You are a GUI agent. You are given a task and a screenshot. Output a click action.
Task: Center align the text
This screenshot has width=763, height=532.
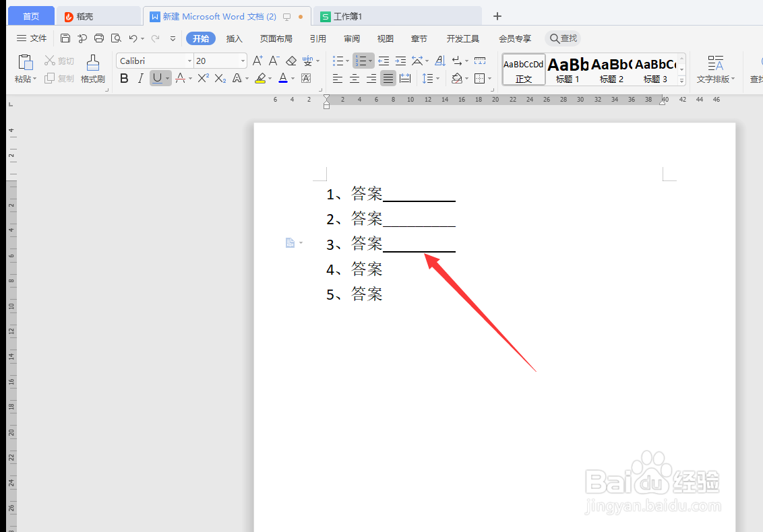[355, 78]
